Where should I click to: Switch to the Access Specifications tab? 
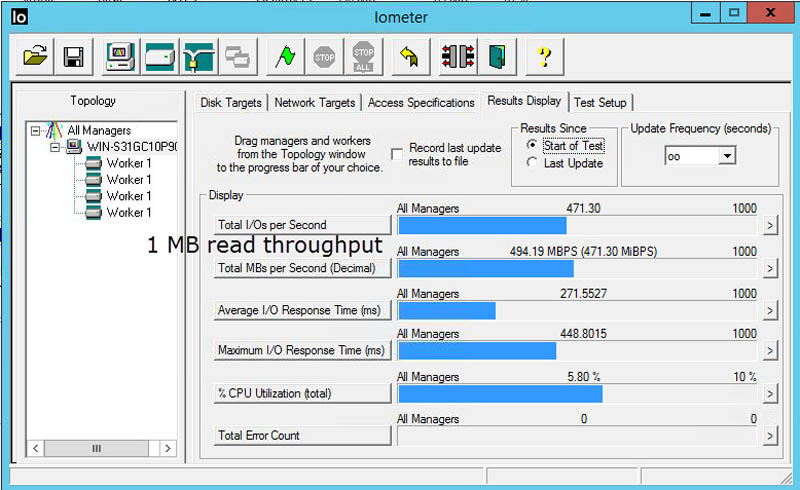coord(421,103)
